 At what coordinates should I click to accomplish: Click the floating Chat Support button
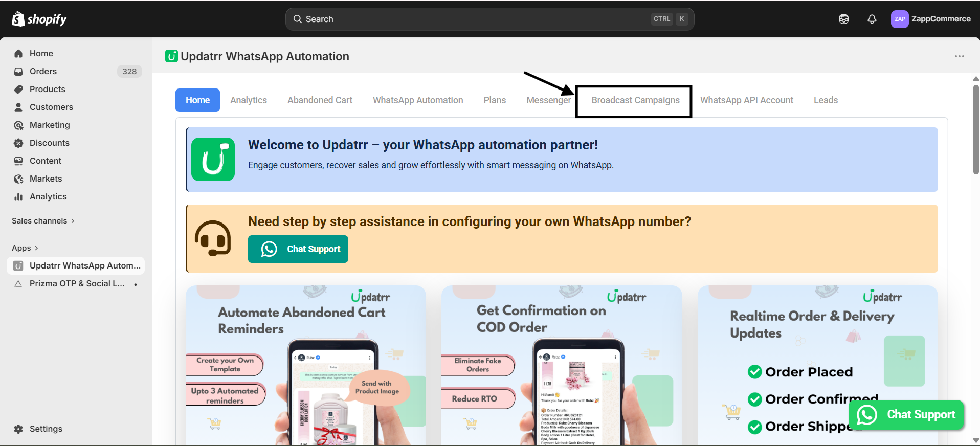(906, 415)
